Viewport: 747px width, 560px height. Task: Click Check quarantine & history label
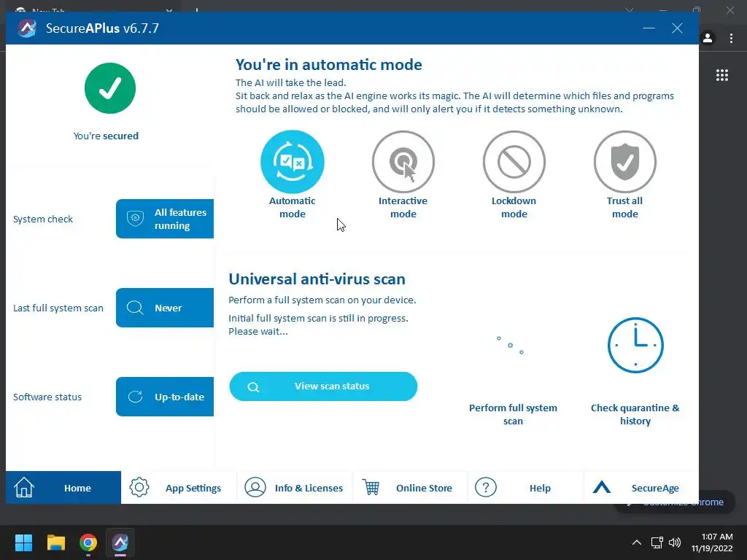[635, 414]
